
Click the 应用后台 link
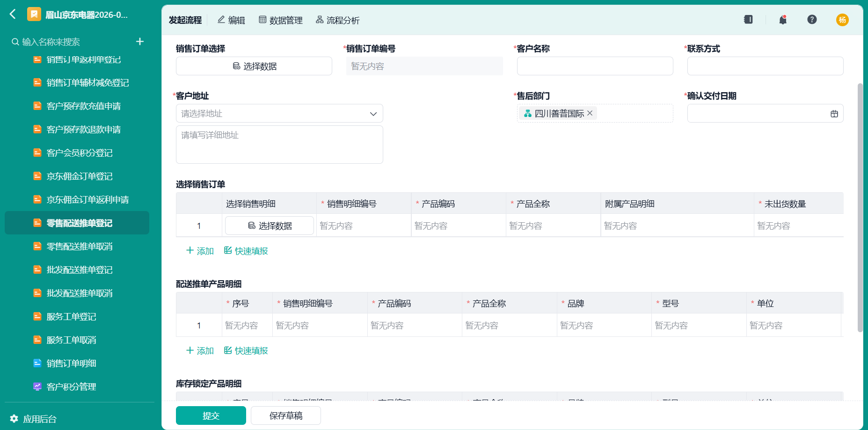coord(40,419)
